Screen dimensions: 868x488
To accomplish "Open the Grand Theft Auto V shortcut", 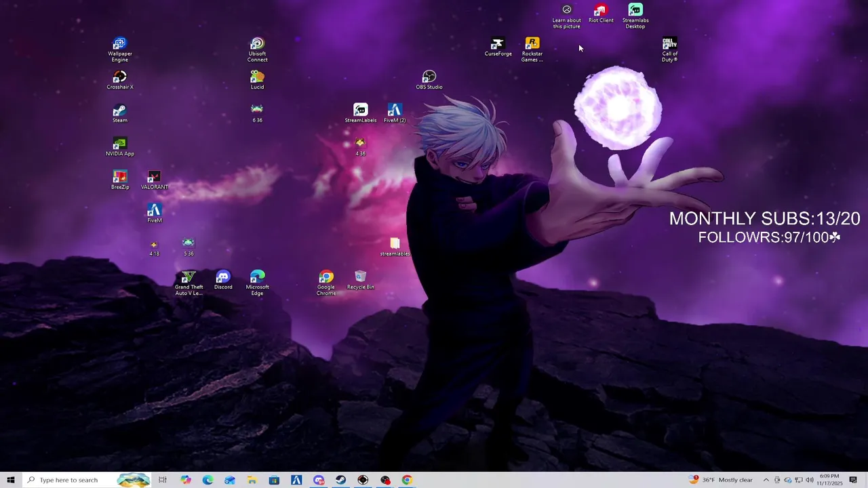I will coord(189,283).
